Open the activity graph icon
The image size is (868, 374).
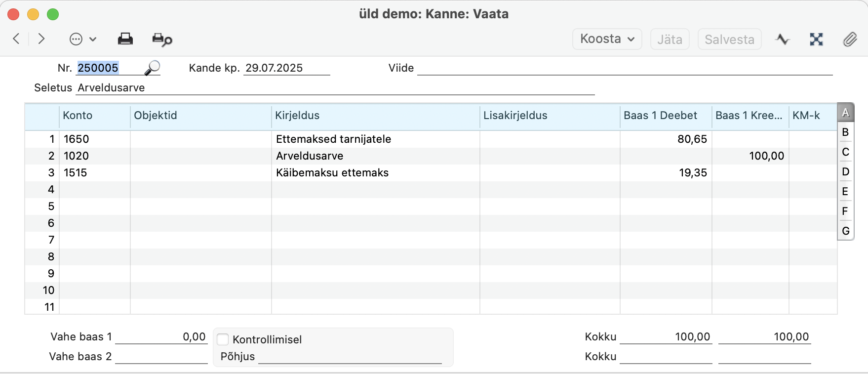(x=783, y=39)
